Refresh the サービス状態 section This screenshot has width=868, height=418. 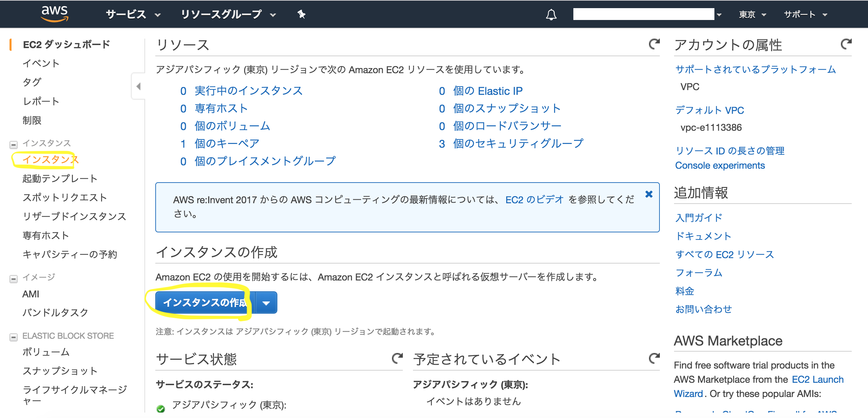pyautogui.click(x=397, y=358)
